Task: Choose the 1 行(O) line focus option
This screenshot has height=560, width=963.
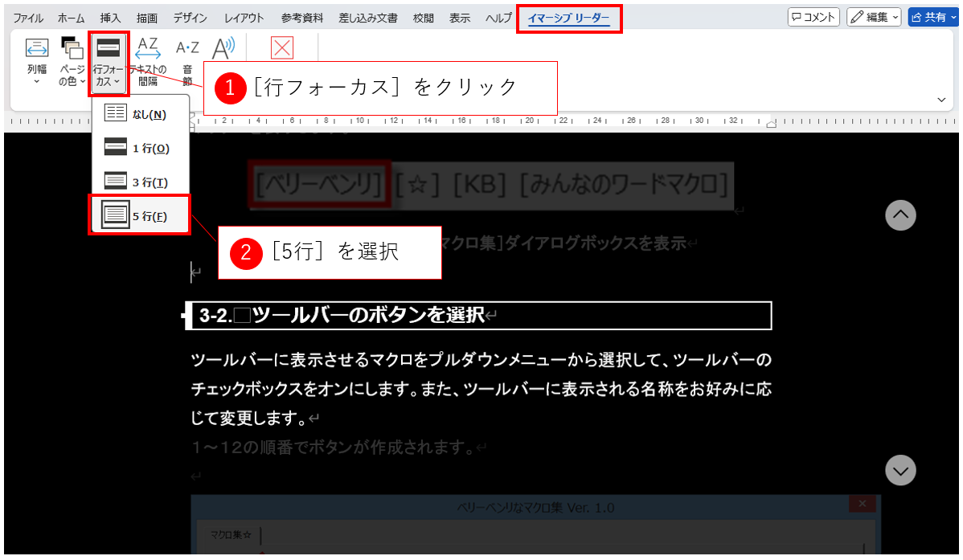Action: pyautogui.click(x=140, y=148)
